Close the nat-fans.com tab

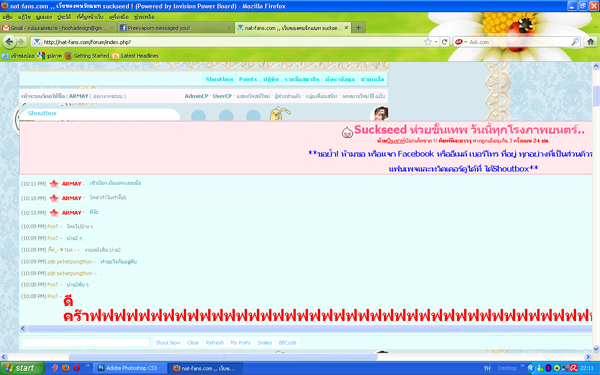(346, 28)
